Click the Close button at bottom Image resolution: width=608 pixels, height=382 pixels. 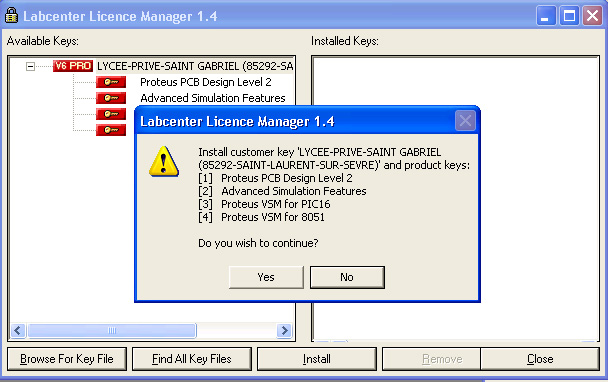[540, 359]
